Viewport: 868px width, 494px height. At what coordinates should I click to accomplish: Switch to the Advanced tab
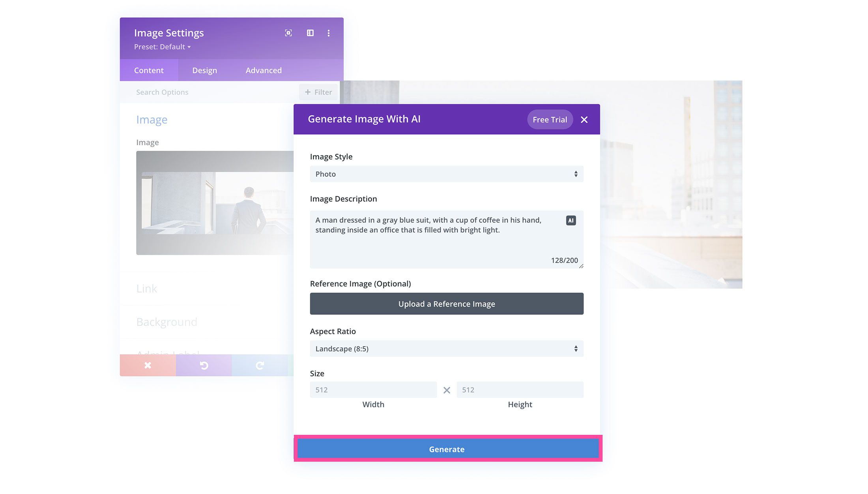[264, 70]
